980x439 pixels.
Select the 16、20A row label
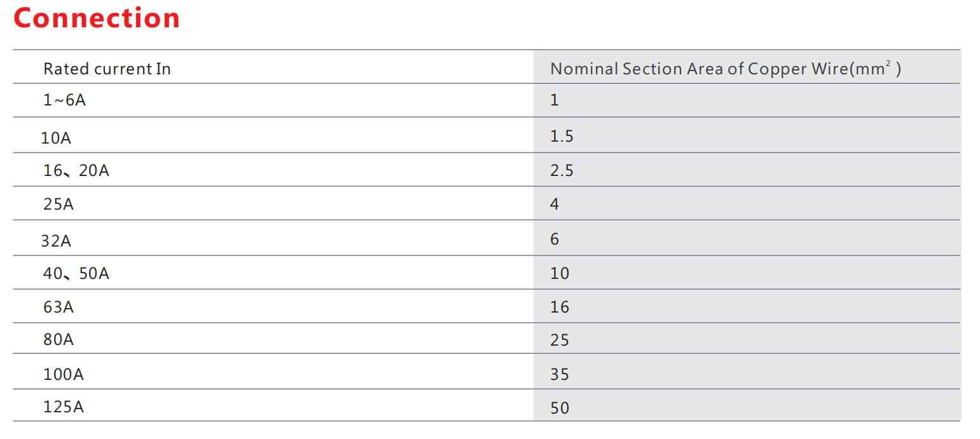click(x=76, y=170)
